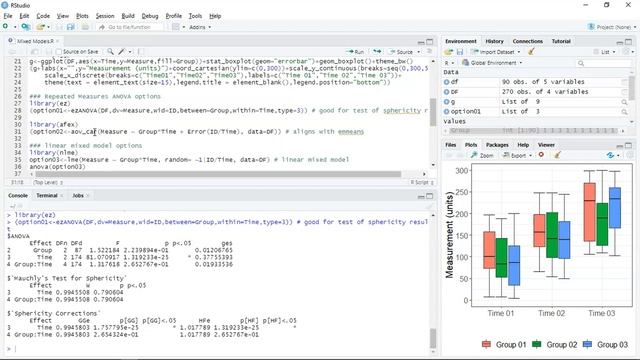
Task: Switch to the Connections tab
Action: (x=527, y=41)
